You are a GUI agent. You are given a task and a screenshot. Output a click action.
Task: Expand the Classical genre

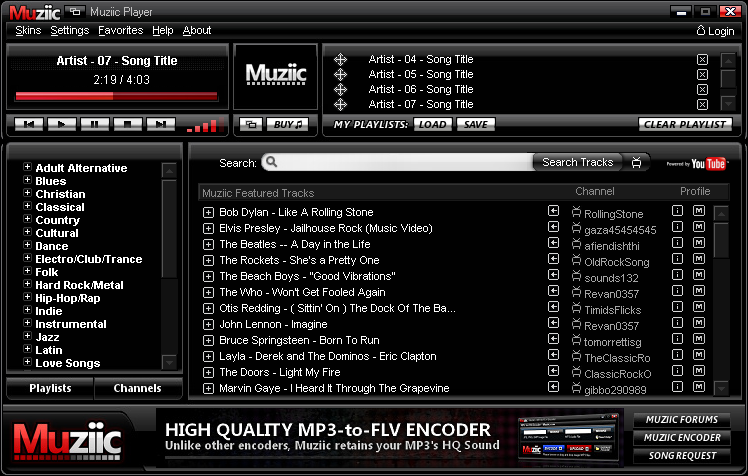coord(27,206)
